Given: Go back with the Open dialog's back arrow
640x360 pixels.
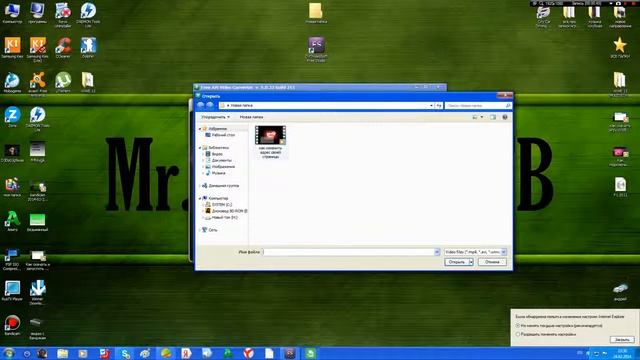Looking at the screenshot, I should coord(200,105).
